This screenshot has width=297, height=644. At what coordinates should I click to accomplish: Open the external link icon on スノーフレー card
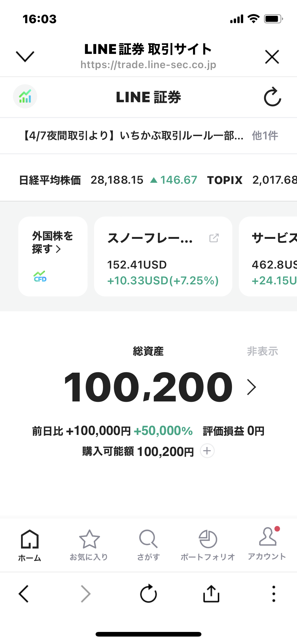coord(214,238)
